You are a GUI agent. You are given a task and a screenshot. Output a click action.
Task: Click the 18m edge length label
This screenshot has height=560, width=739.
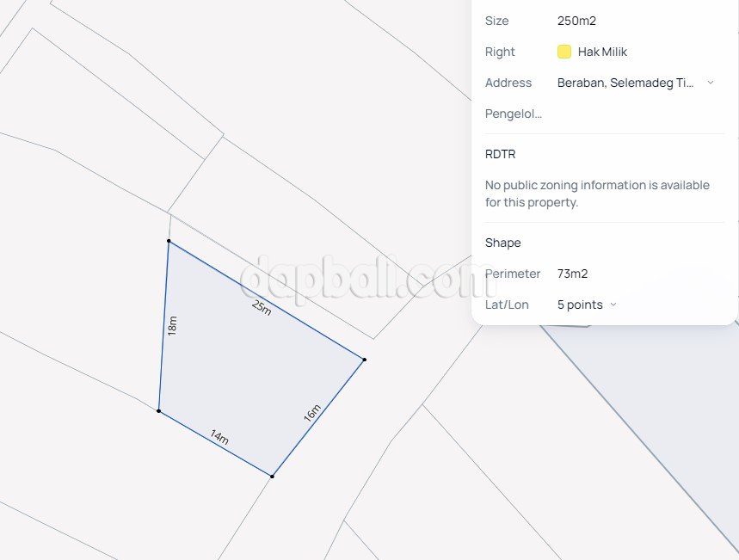pyautogui.click(x=172, y=326)
